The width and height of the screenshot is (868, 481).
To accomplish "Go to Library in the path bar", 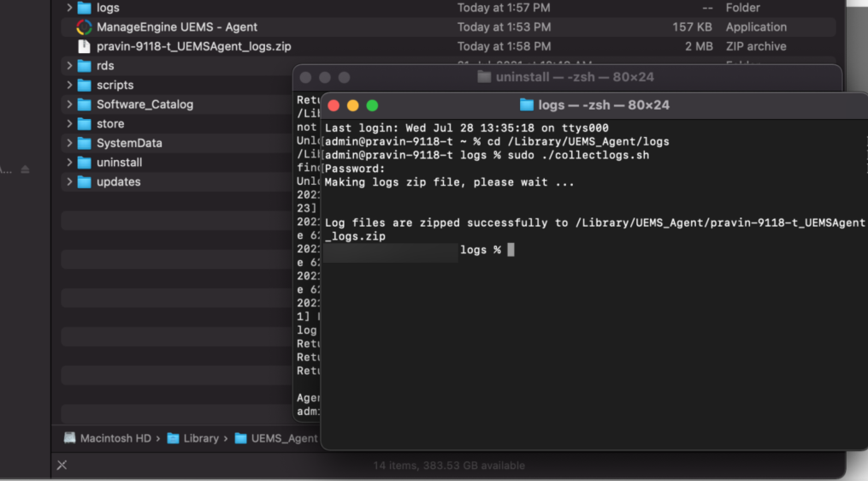I will [200, 438].
